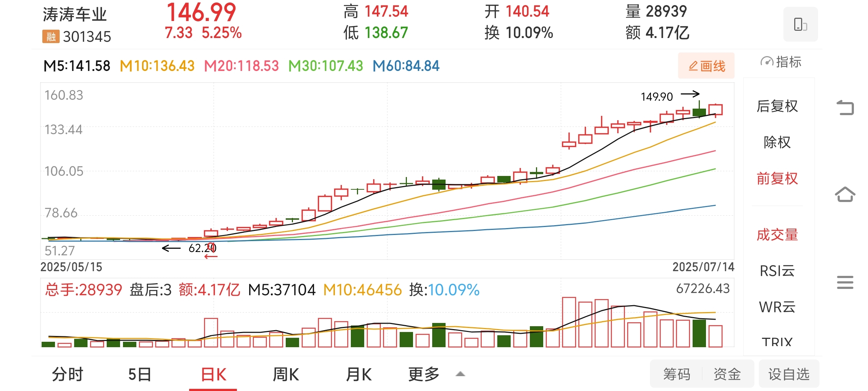This screenshot has height=391, width=868.
Task: Tap price axis label 51.27
Action: coord(60,251)
